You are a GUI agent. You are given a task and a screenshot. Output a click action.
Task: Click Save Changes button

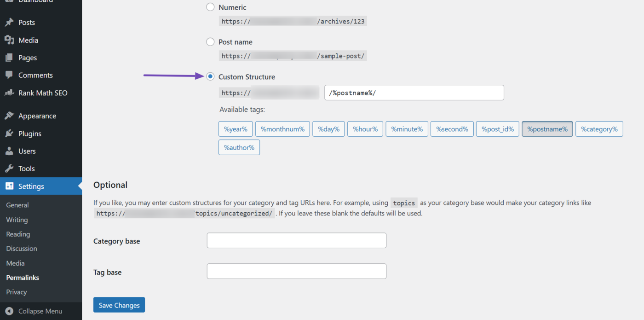coord(119,305)
